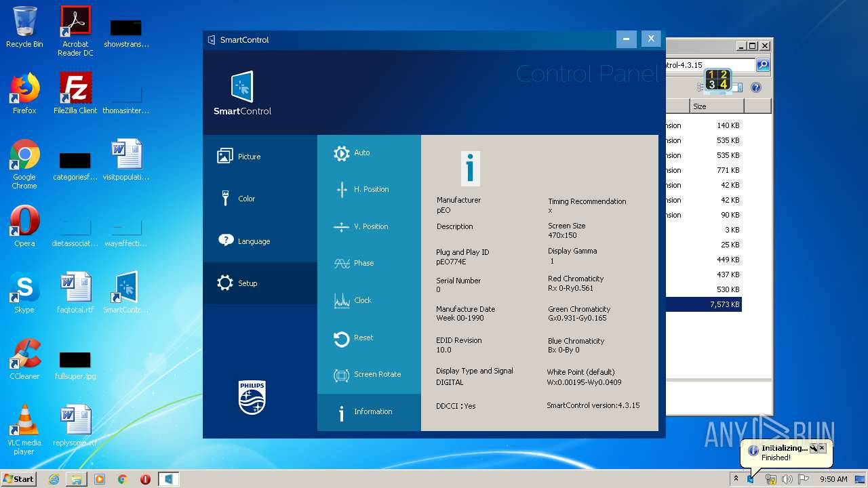Choose the Auto adjustment option
This screenshot has width=868, height=488.
(369, 153)
